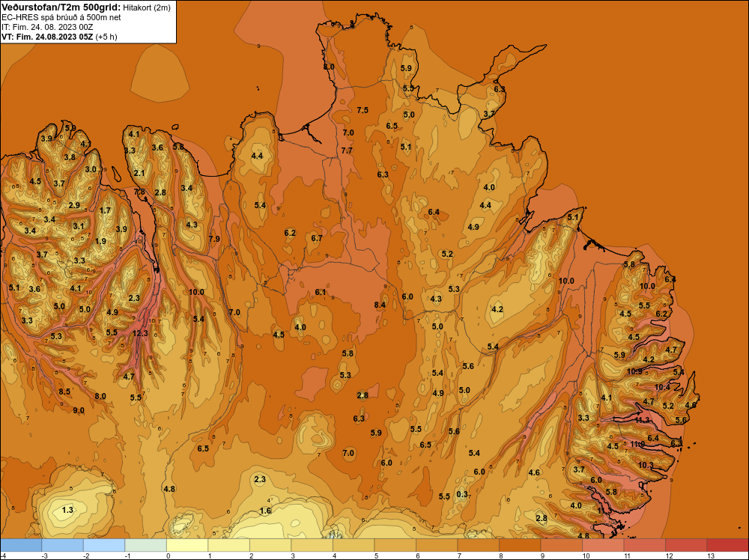Image resolution: width=749 pixels, height=560 pixels.
Task: Click the 10.9 temperature value
Action: tap(635, 371)
